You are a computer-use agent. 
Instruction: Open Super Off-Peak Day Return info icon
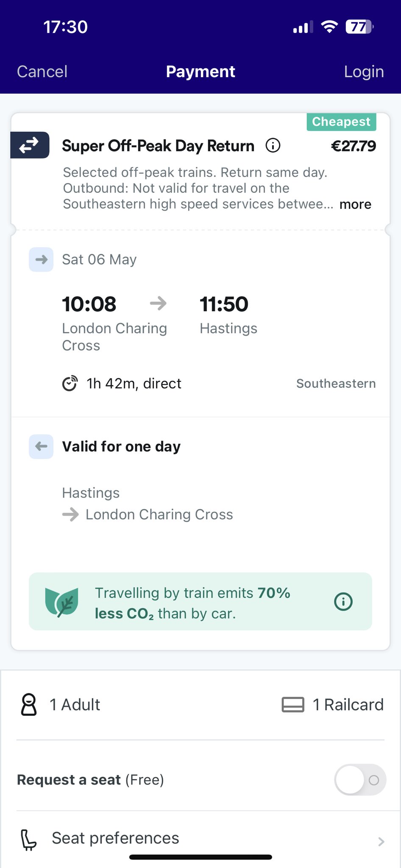(x=273, y=146)
